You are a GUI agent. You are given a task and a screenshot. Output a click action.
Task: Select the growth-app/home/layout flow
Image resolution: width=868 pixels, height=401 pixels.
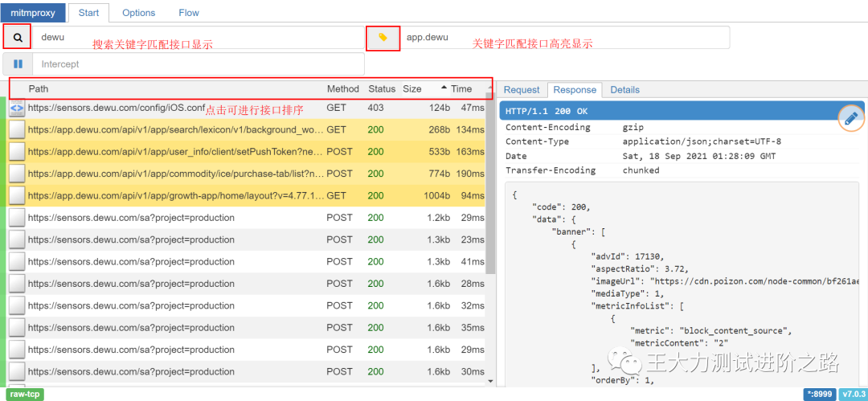coord(246,195)
